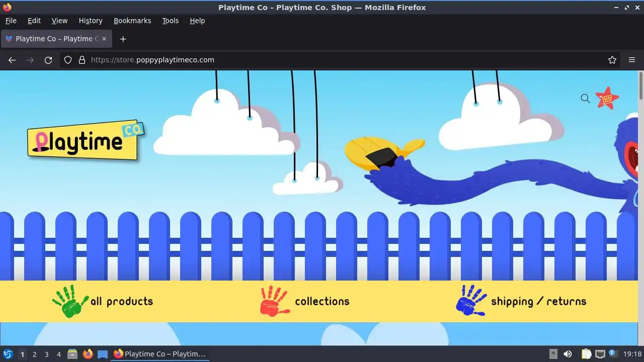Click the removable media tray icon

coord(553,354)
